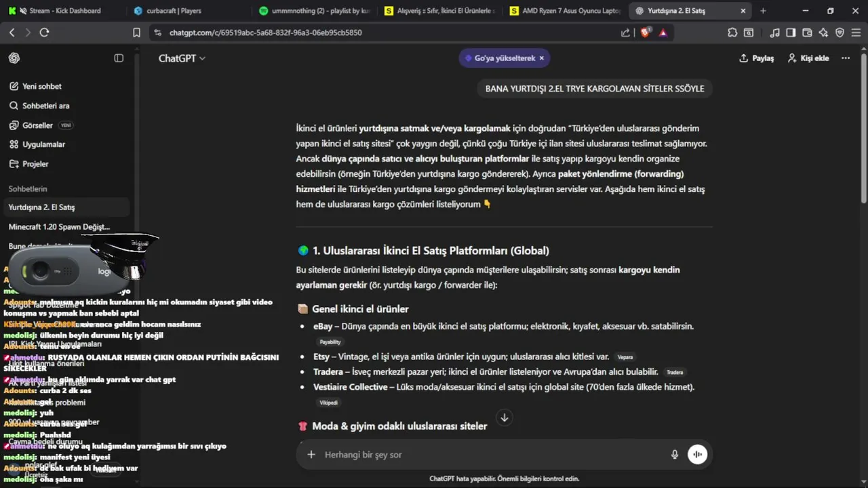Viewport: 868px width, 488px height.
Task: Open Leo AI sparkle icon
Action: (x=823, y=33)
